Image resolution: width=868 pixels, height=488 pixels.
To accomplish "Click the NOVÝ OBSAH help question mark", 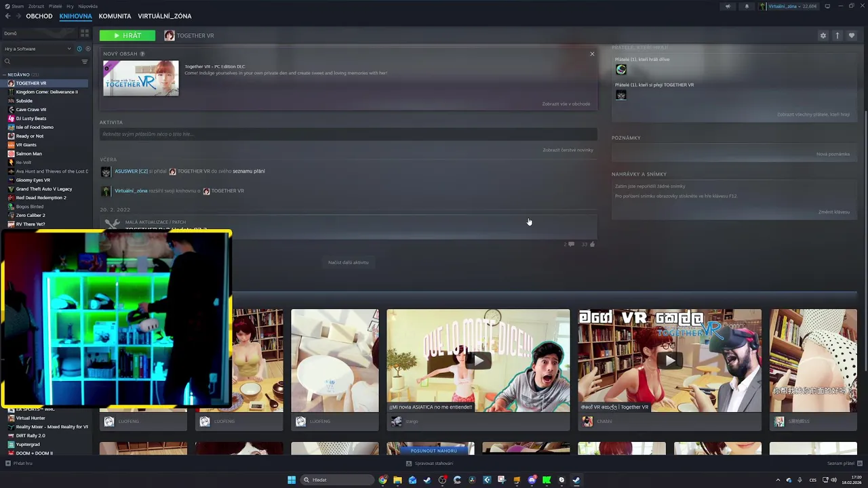I will click(142, 54).
